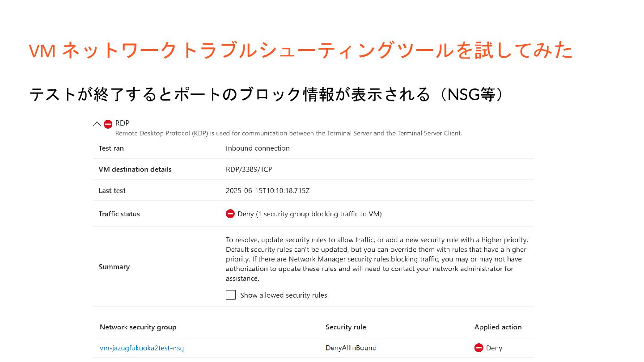Open the vm-jazugfukuoka2test-nsg link
The width and height of the screenshot is (644, 362).
(142, 348)
